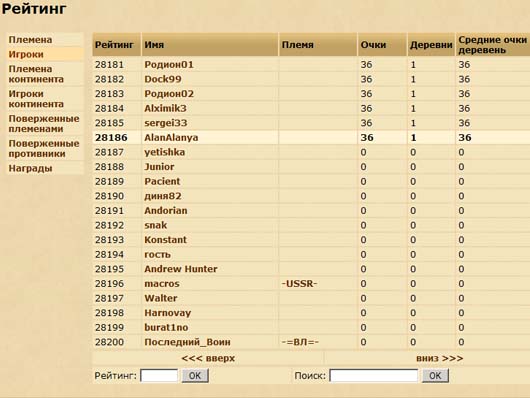The image size is (530, 398).
Task: Open the Племена ranking menu item
Action: [x=30, y=40]
